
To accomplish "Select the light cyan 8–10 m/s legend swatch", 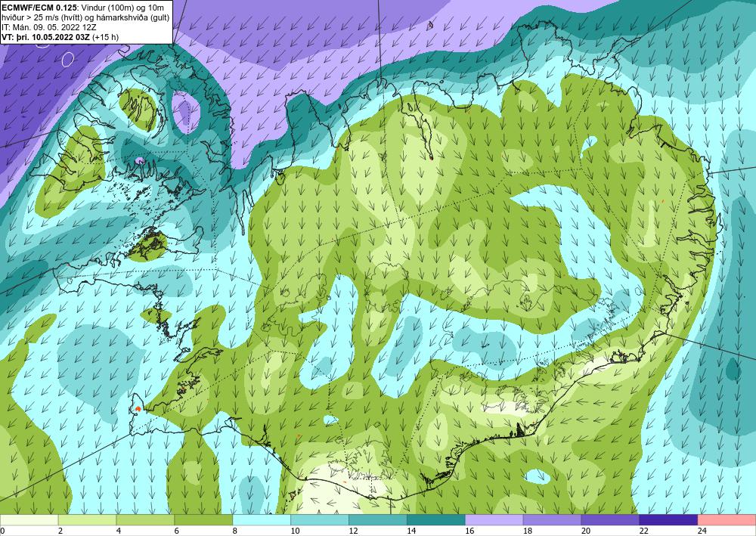I will click(x=262, y=520).
